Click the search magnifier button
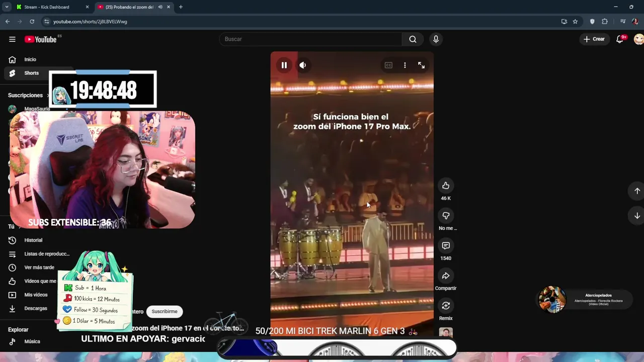 tap(413, 39)
